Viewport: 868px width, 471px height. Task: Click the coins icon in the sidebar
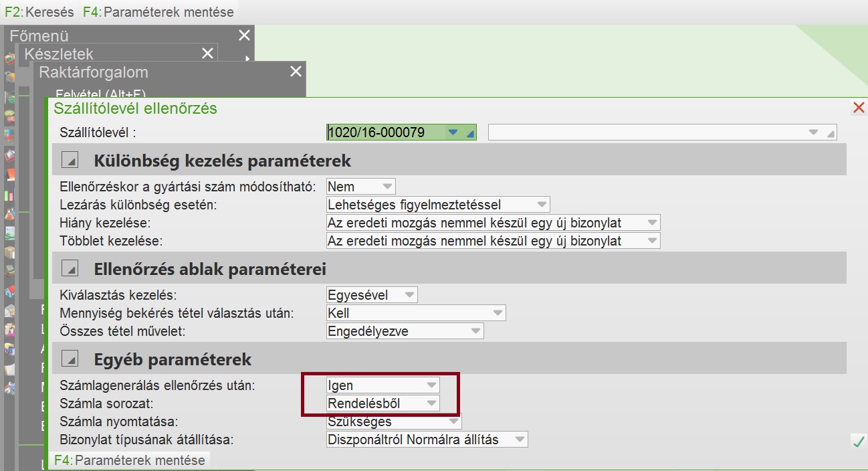tap(9, 116)
